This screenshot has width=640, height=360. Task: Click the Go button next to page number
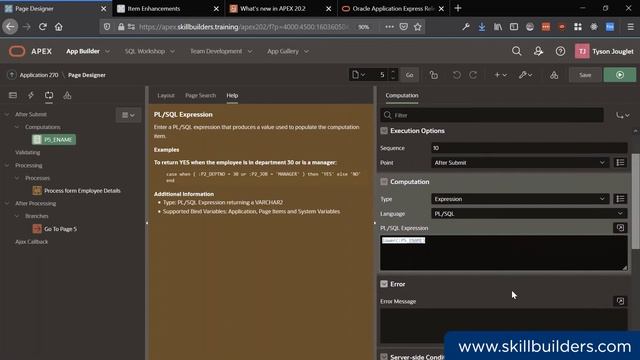click(x=409, y=75)
